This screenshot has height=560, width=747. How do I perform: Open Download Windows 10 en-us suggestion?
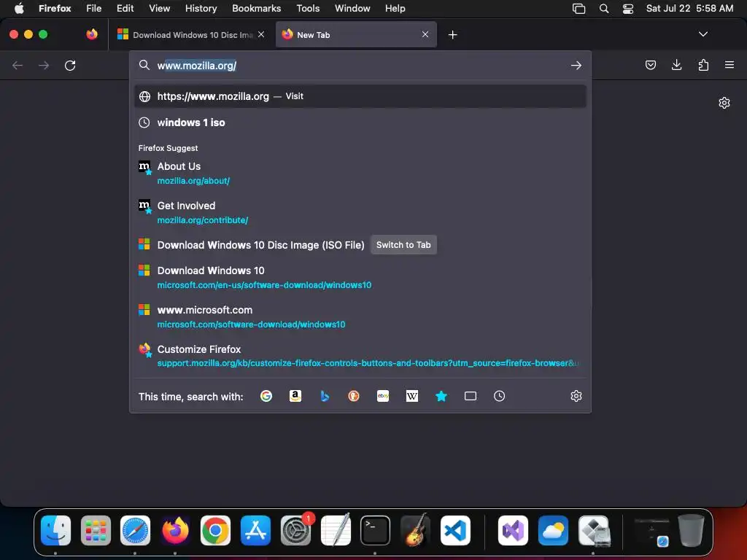[360, 277]
